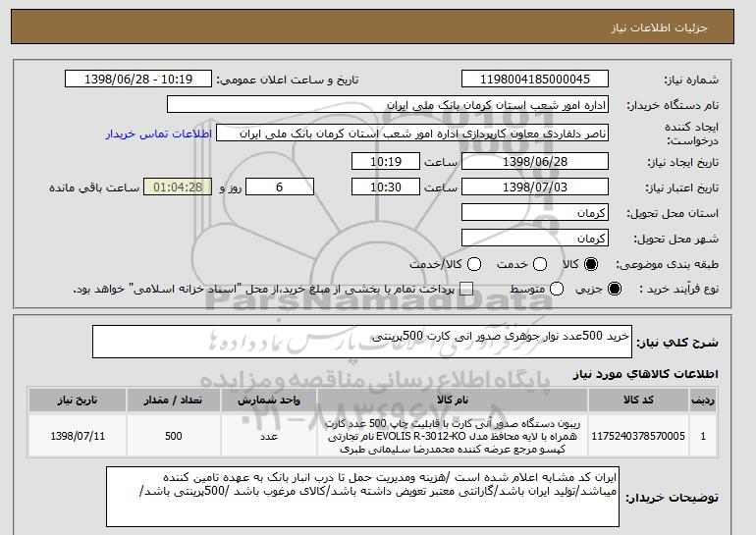
Task: Click the need date 1398/07/11 cell
Action: 78,436
